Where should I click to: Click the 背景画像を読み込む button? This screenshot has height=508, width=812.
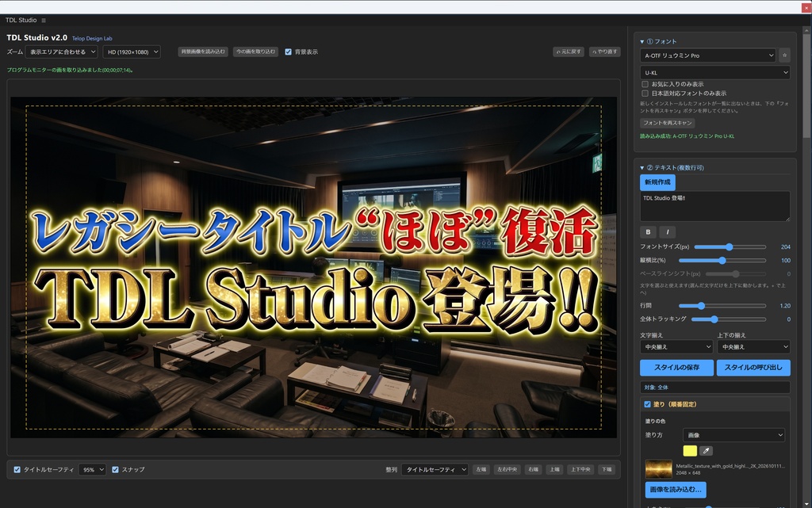coord(203,52)
